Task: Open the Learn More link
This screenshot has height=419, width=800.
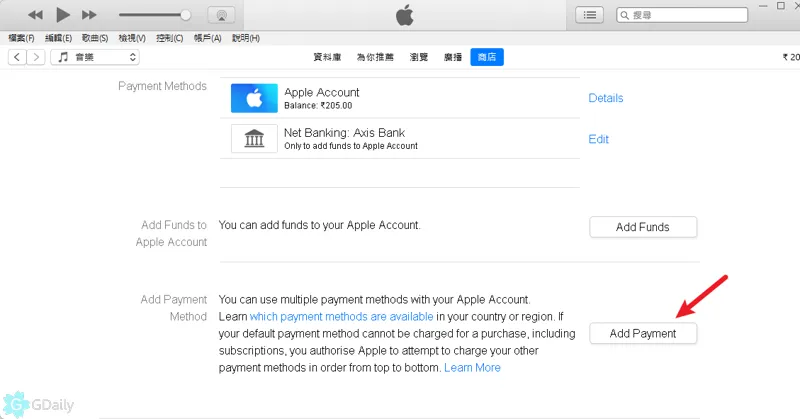Action: pos(472,367)
